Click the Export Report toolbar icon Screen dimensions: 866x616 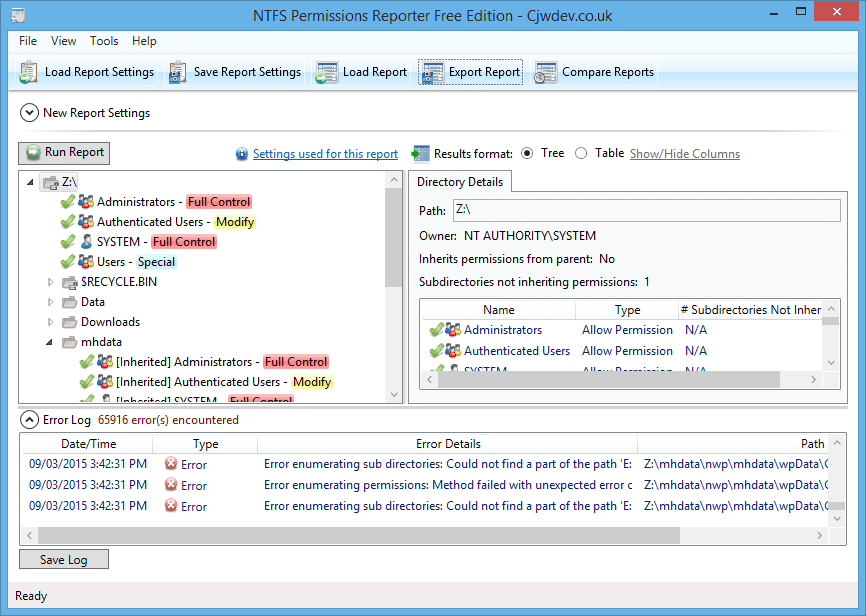click(432, 72)
